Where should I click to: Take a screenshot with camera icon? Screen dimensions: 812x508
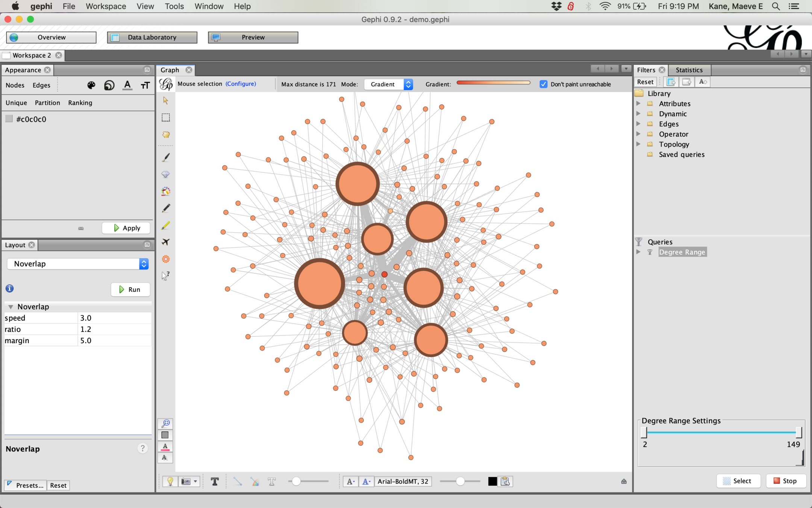click(x=186, y=481)
